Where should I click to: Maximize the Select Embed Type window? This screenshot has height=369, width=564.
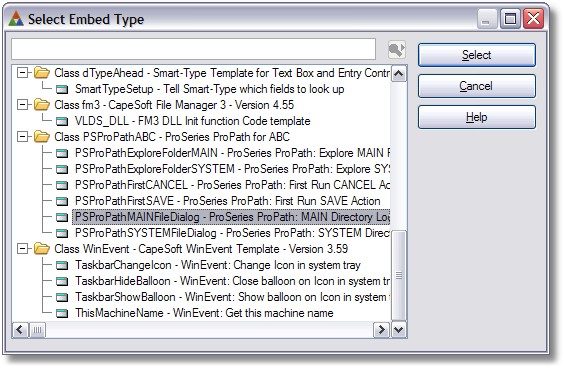(x=510, y=19)
